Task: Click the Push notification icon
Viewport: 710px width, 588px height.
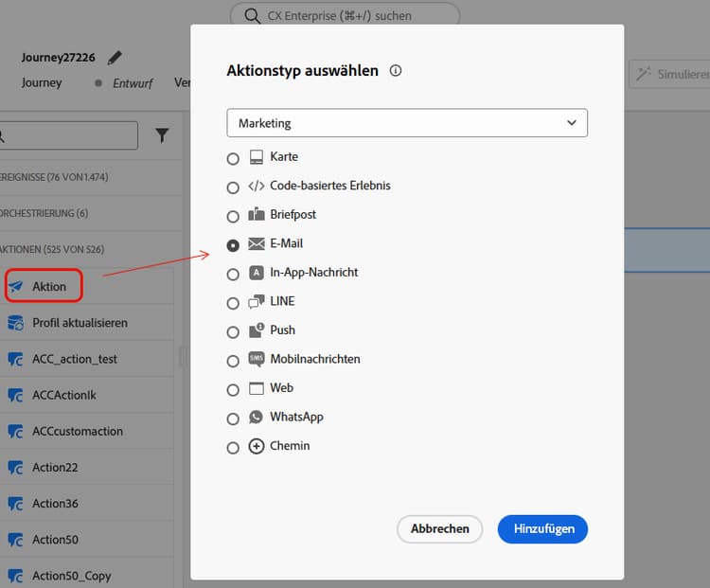Action: pos(257,330)
